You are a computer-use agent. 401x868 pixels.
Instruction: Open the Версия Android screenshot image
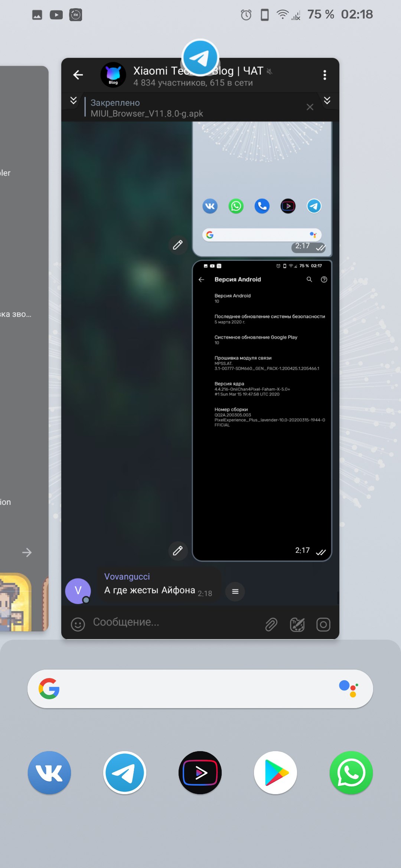point(262,411)
